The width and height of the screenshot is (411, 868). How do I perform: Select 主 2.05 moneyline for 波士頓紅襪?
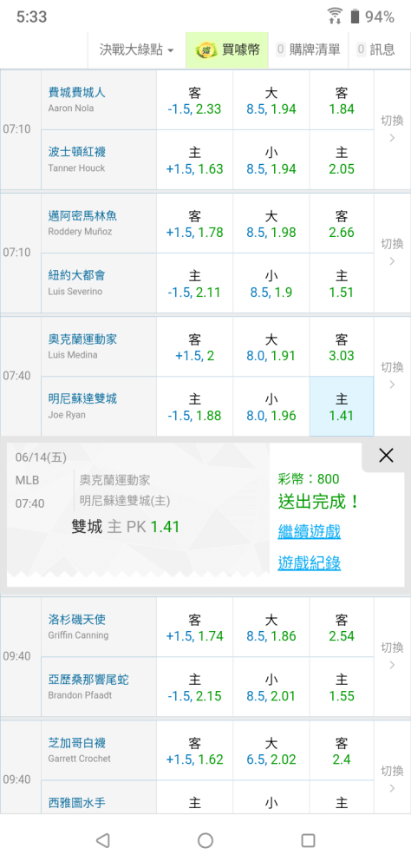[342, 160]
